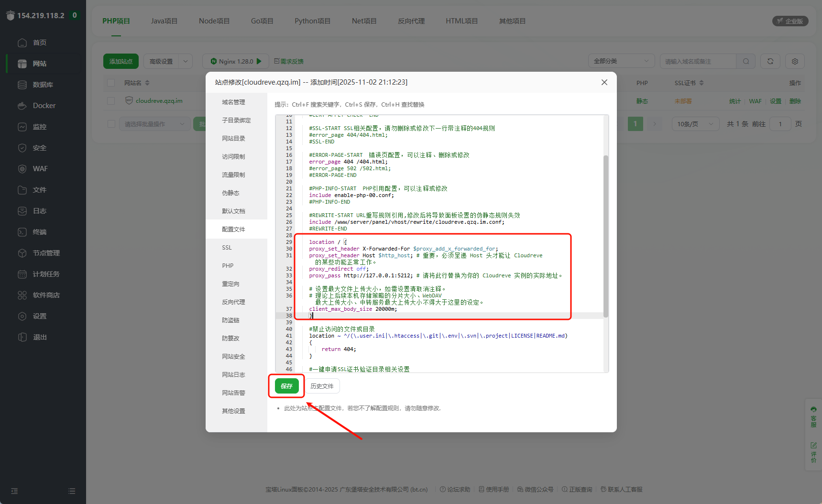Open the customer service icon at right edge
The width and height of the screenshot is (822, 504).
813,416
